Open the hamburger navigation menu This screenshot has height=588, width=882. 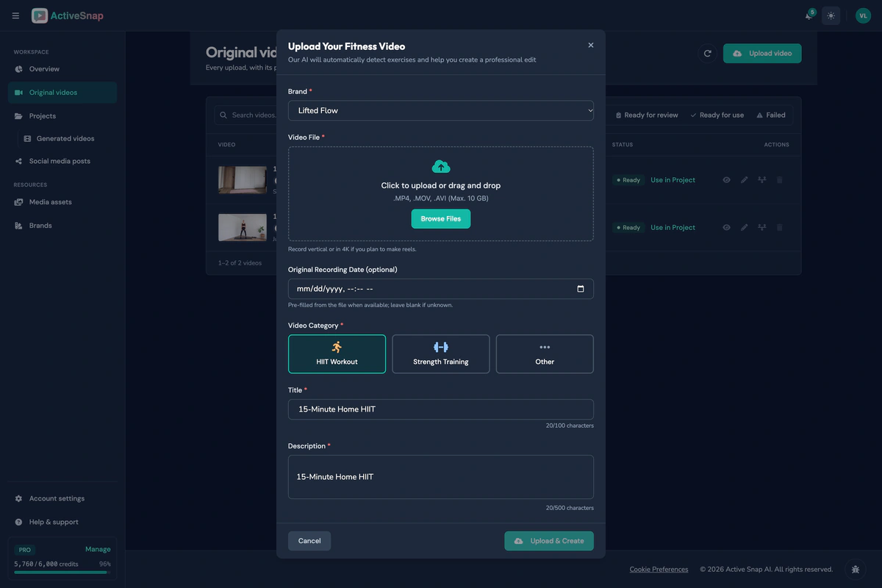coord(15,15)
